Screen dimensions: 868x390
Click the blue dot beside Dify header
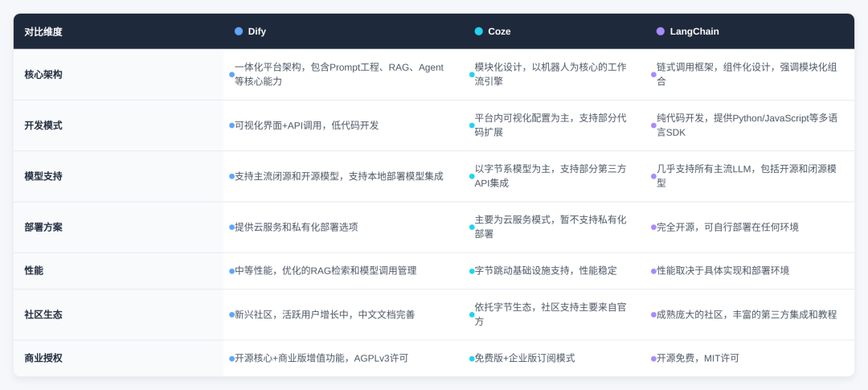[x=239, y=31]
